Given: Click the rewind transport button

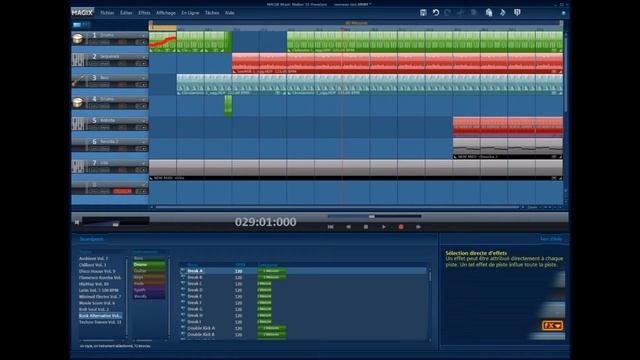Looking at the screenshot, I should click(x=348, y=227).
